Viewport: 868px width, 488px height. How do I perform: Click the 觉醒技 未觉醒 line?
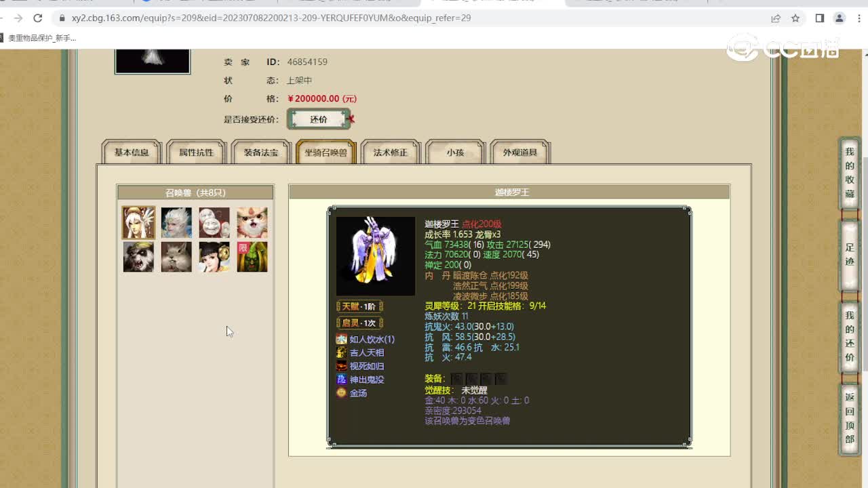click(456, 390)
